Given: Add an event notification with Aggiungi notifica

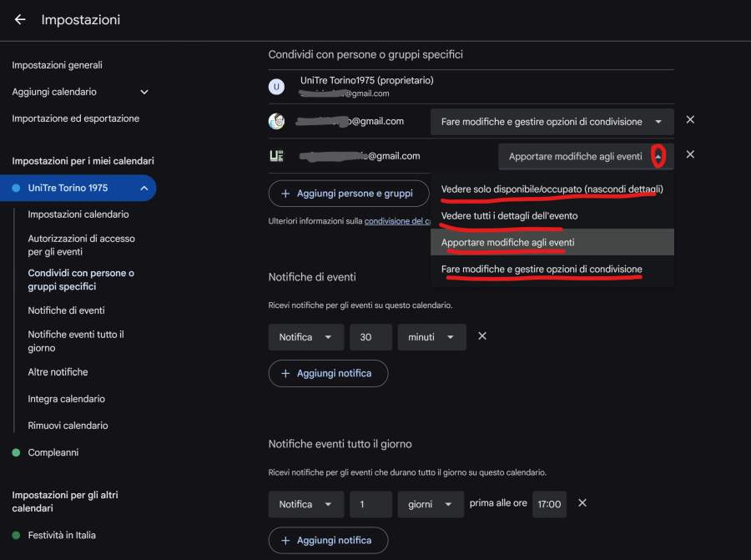Looking at the screenshot, I should click(328, 373).
